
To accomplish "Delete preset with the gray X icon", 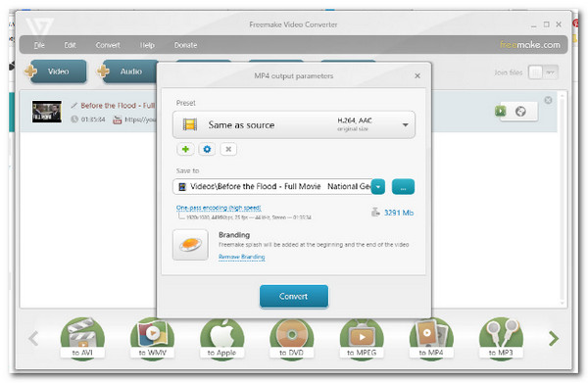I will pyautogui.click(x=228, y=149).
